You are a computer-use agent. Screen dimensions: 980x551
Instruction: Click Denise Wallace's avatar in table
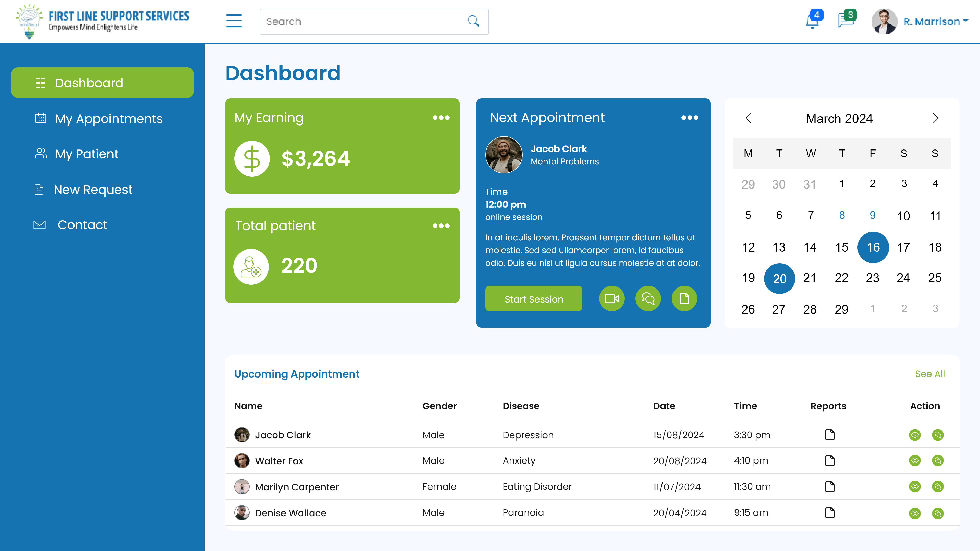coord(242,512)
